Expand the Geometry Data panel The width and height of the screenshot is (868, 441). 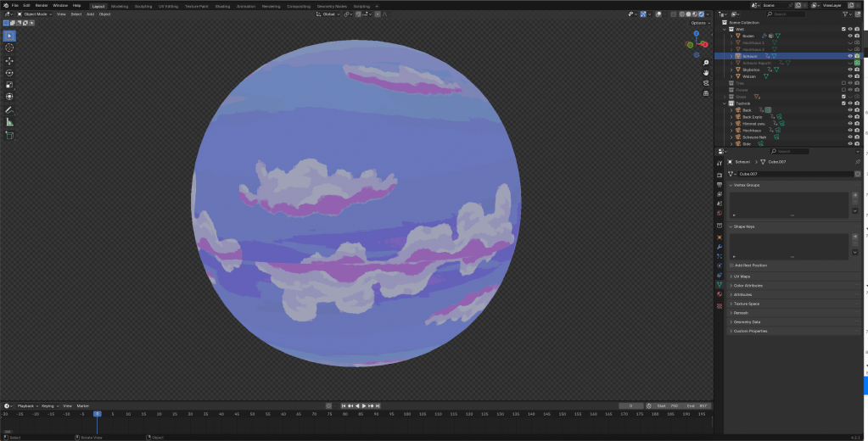click(x=747, y=322)
